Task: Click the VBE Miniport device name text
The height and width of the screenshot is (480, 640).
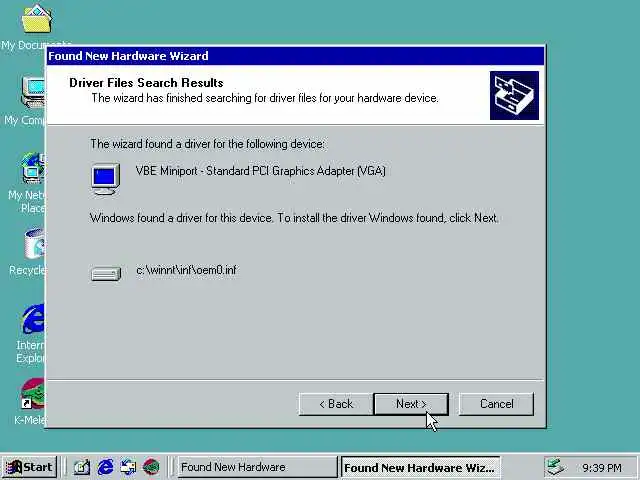Action: 260,171
